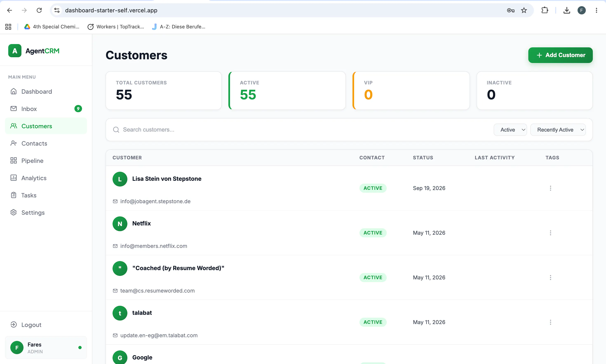
Task: Click the Fares avatar circle
Action: 17,348
